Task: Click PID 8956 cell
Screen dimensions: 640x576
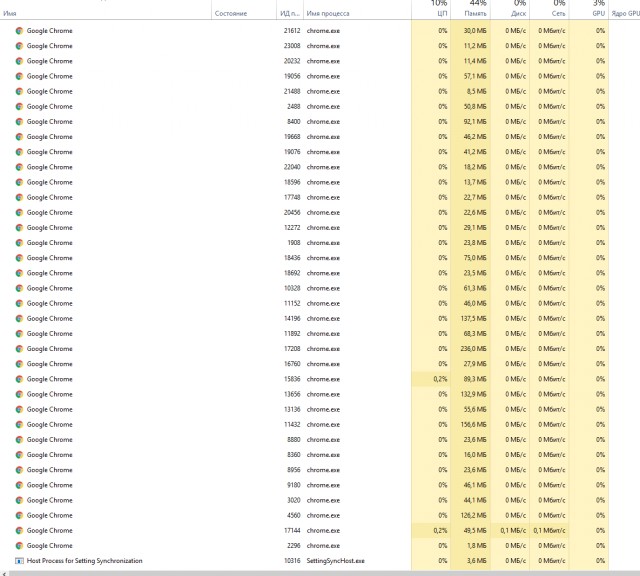Action: 294,470
